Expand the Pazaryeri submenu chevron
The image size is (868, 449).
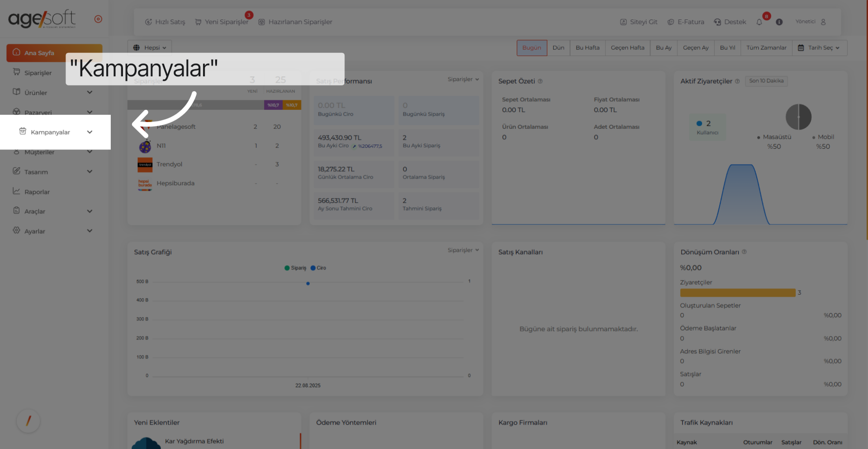click(90, 112)
